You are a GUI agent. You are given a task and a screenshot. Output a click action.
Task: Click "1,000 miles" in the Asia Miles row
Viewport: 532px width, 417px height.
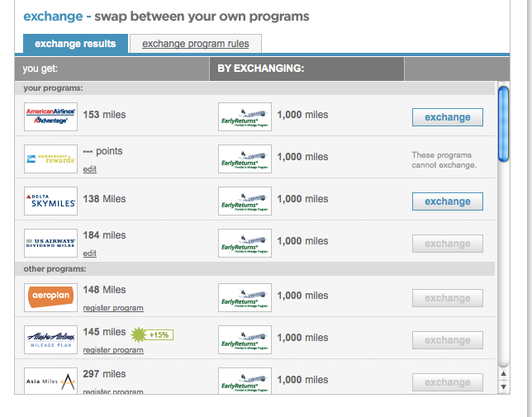[302, 379]
